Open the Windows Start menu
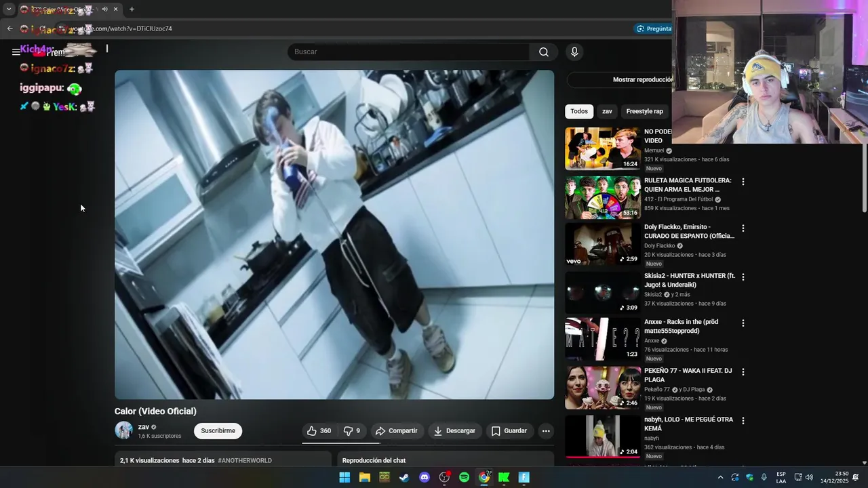The width and height of the screenshot is (868, 488). [344, 477]
